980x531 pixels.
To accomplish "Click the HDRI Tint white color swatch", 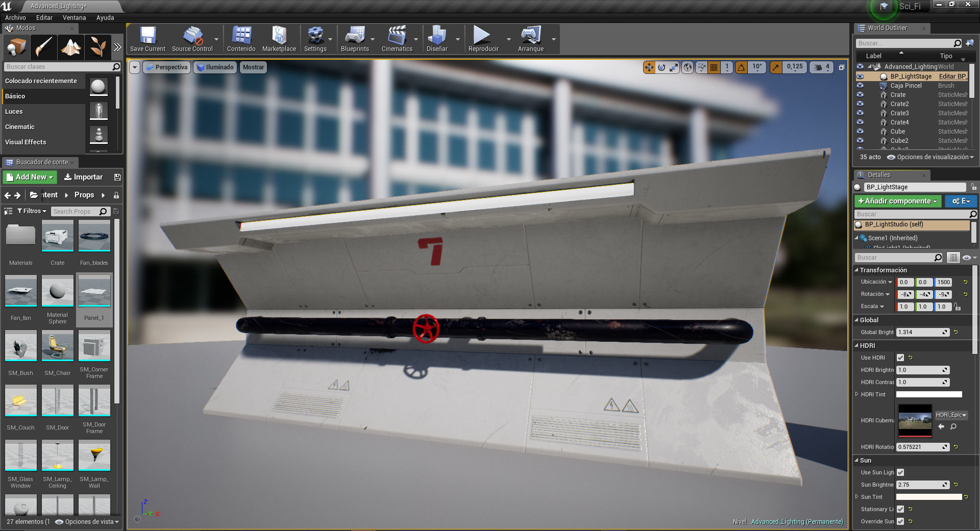I will click(929, 394).
